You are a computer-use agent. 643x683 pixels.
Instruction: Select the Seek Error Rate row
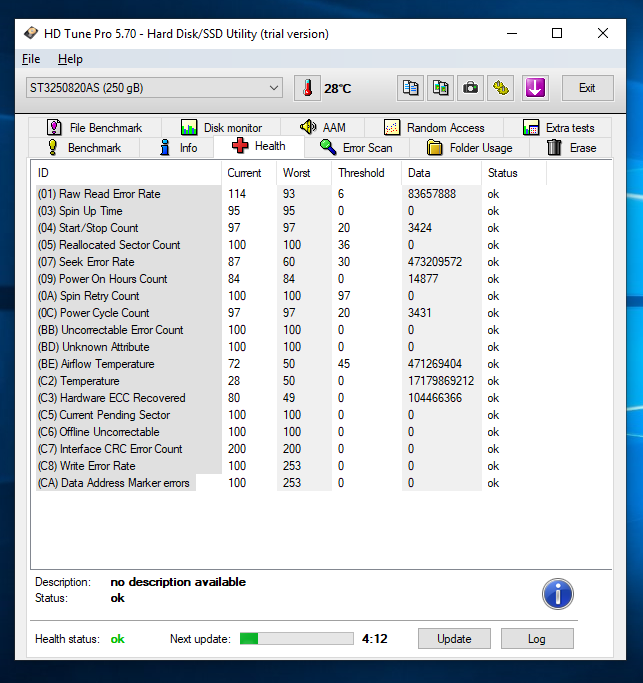291,262
